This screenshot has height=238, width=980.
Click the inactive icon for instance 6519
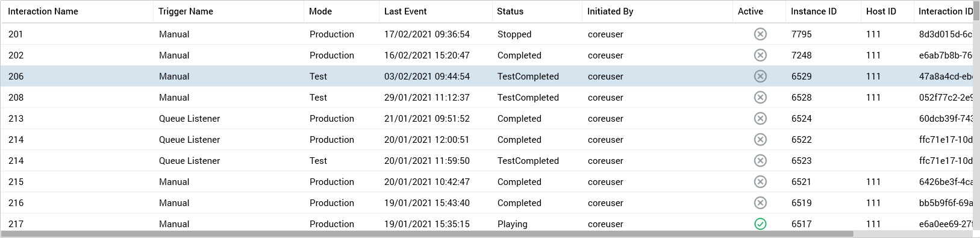click(x=760, y=203)
